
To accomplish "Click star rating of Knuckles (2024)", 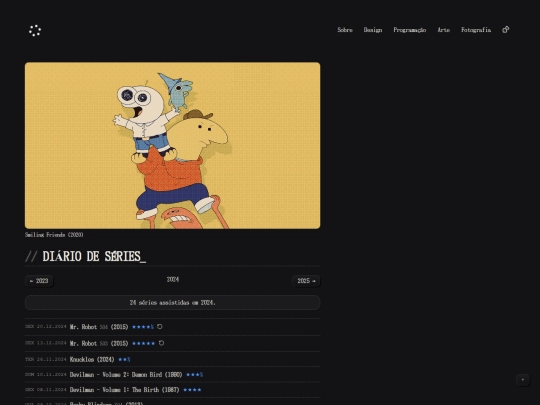I will click(x=124, y=360).
